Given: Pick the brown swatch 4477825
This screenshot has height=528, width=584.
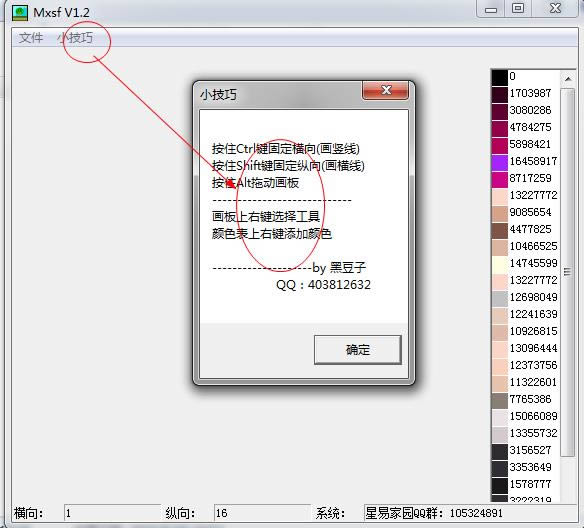Looking at the screenshot, I should click(499, 230).
